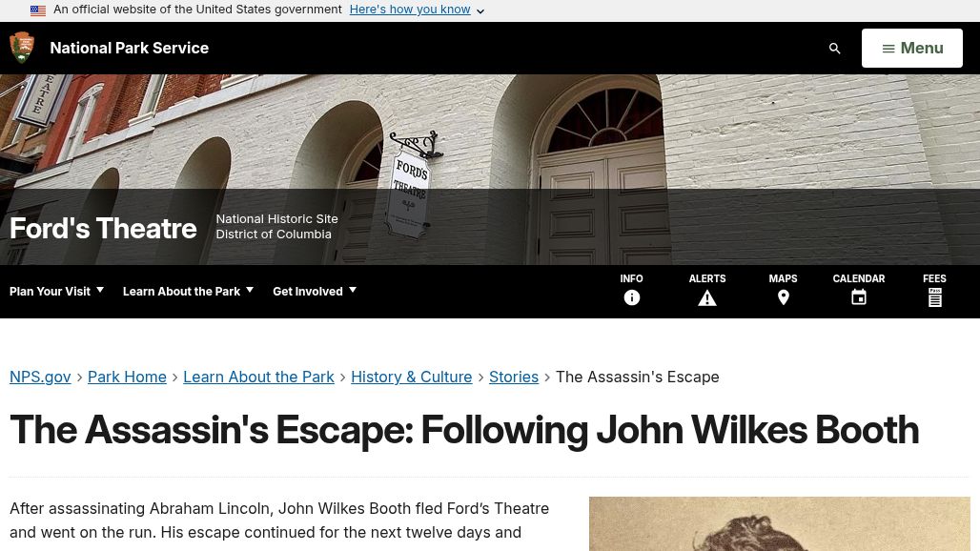Click the NPS arrowhead logo
The width and height of the screenshot is (980, 551).
pyautogui.click(x=22, y=48)
